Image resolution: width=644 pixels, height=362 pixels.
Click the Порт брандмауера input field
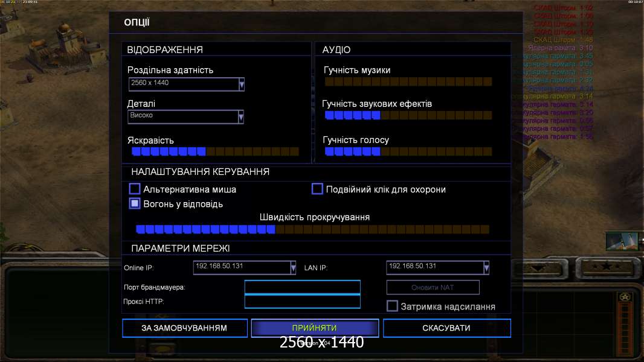pos(302,287)
